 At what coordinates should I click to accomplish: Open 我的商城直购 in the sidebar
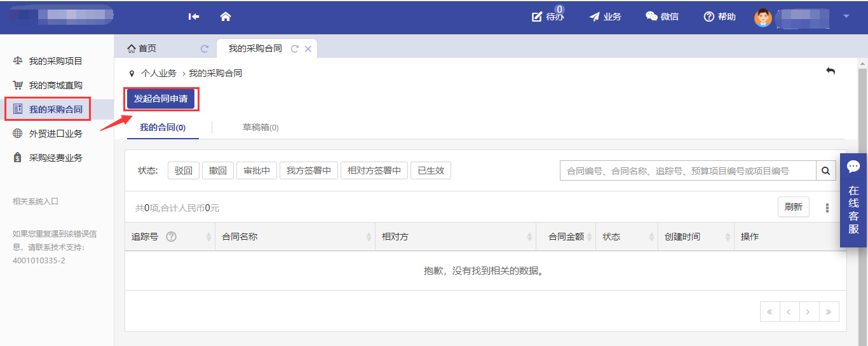(55, 85)
